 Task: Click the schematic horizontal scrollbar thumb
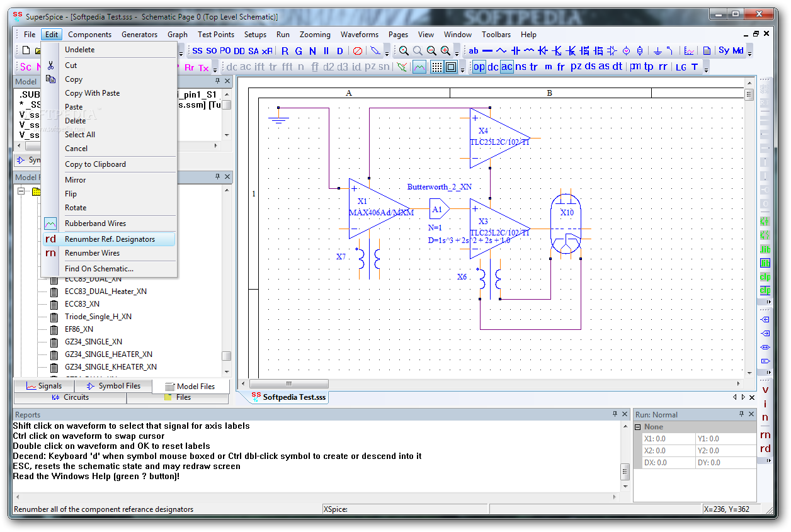[289, 383]
